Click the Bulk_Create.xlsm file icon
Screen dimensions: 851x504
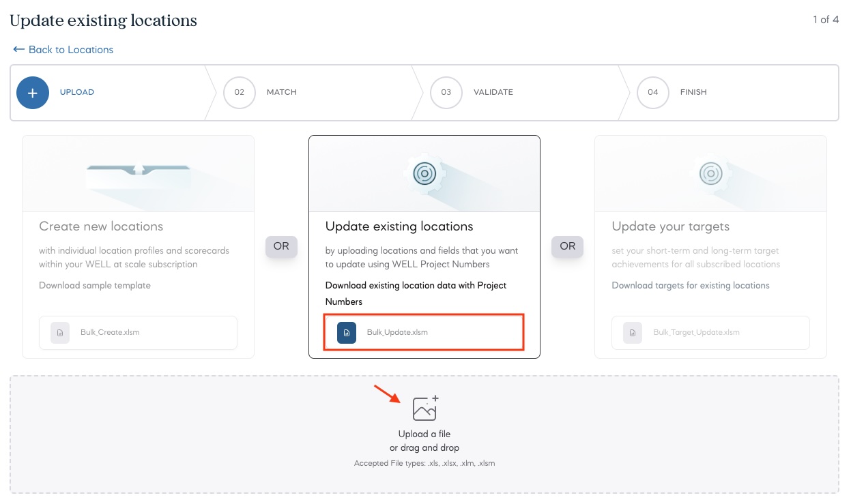pyautogui.click(x=60, y=332)
